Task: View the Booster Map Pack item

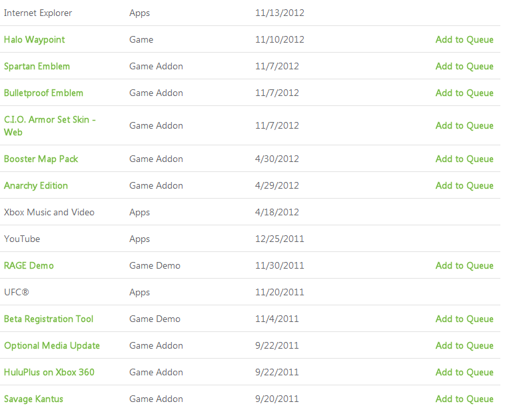Action: pyautogui.click(x=41, y=159)
